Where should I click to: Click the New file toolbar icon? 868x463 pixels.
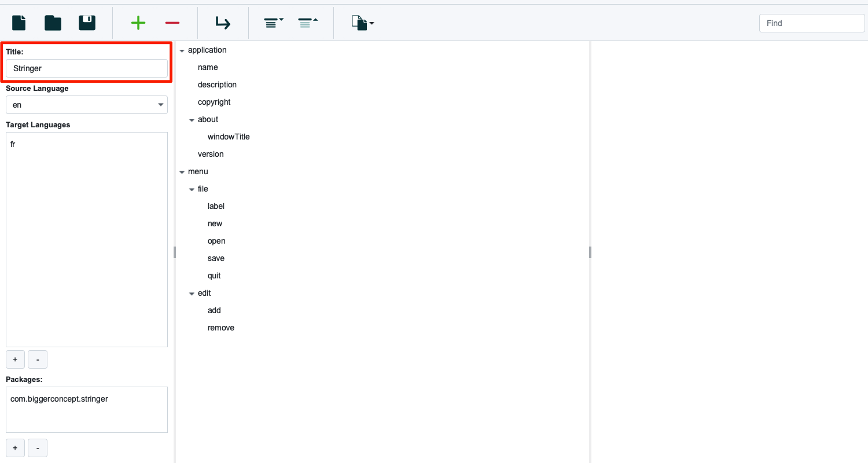[x=19, y=23]
